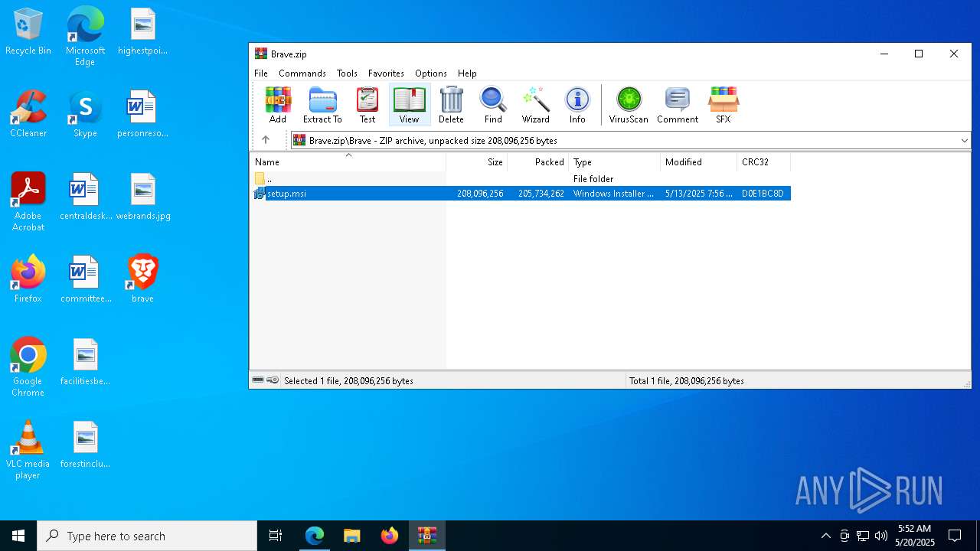Image resolution: width=980 pixels, height=551 pixels.
Task: Select the personreso Word document icon
Action: 142,115
